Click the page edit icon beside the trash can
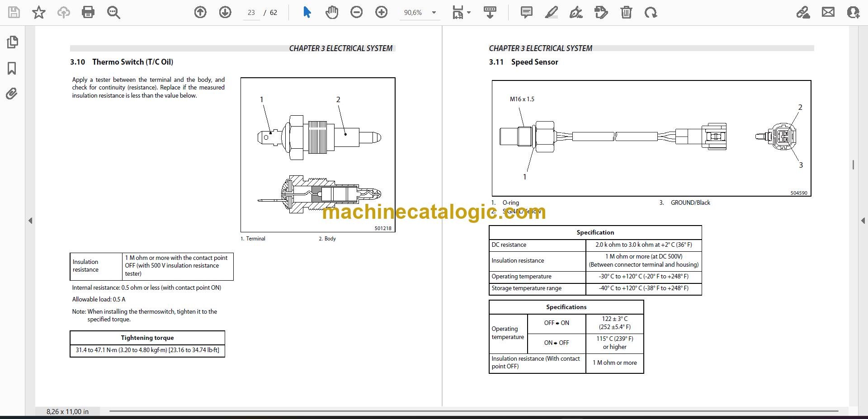The image size is (868, 419). click(x=601, y=12)
